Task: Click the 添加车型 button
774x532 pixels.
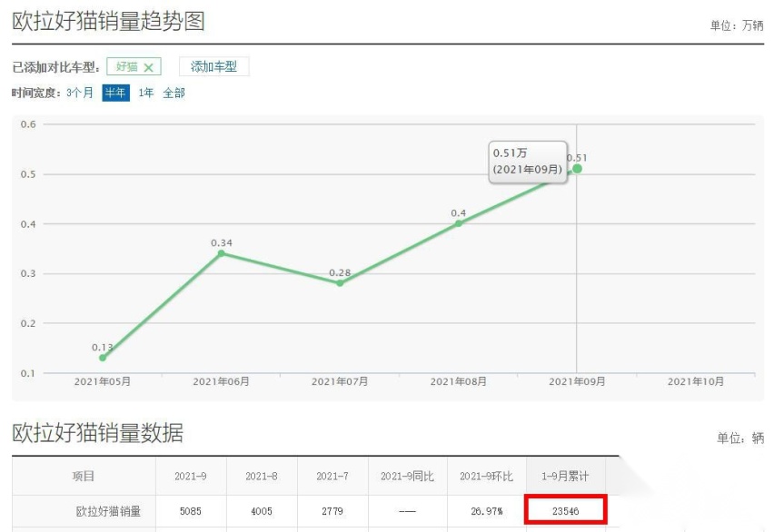Action: pos(213,66)
